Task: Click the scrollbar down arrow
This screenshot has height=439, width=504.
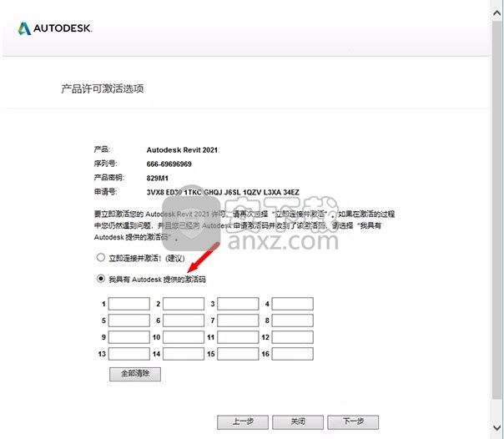Action: (497, 427)
